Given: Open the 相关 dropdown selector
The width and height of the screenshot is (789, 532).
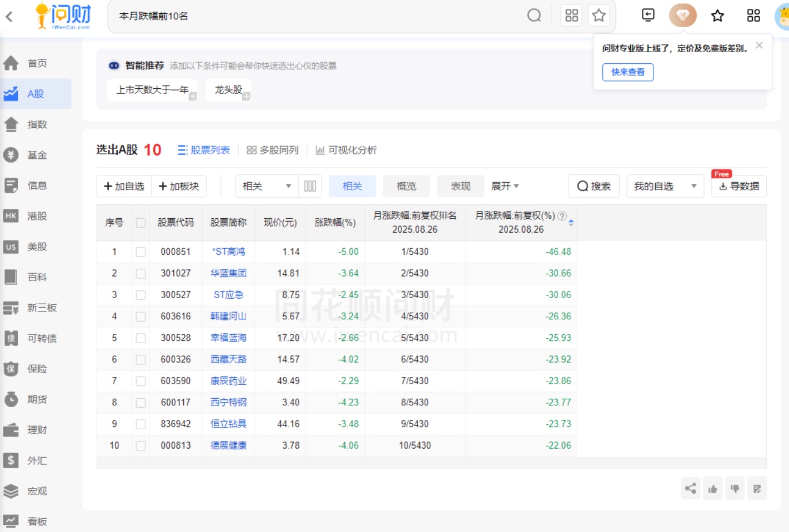Looking at the screenshot, I should (267, 186).
